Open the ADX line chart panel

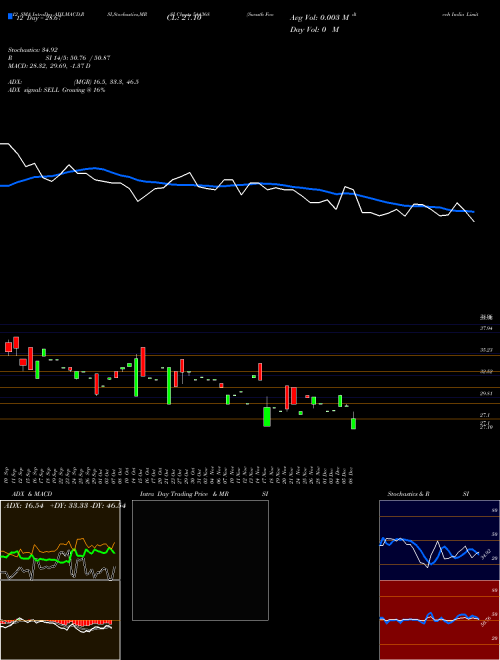pos(60,540)
